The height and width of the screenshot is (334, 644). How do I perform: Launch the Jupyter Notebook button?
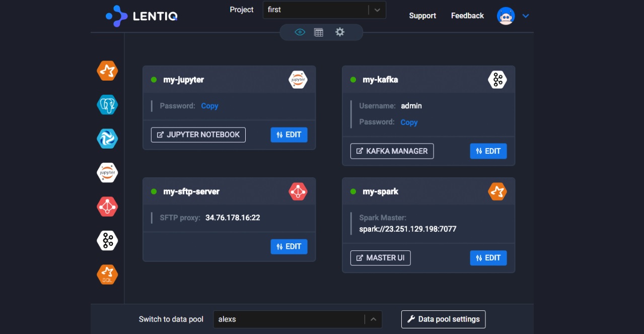coord(198,135)
